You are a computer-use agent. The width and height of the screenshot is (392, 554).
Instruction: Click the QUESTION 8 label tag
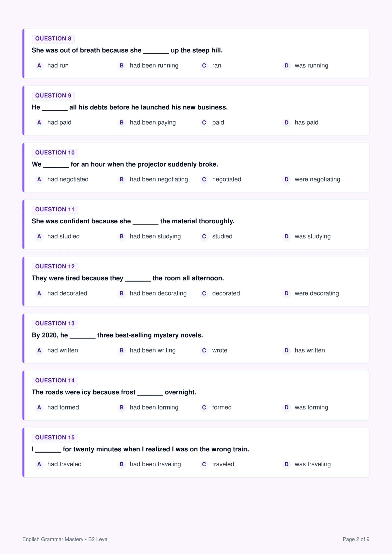pos(53,39)
